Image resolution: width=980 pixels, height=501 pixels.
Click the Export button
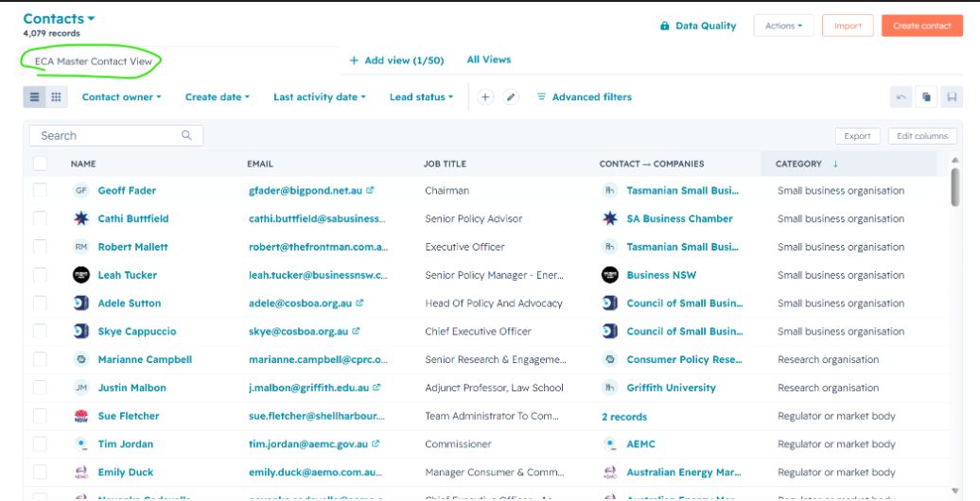coord(857,136)
